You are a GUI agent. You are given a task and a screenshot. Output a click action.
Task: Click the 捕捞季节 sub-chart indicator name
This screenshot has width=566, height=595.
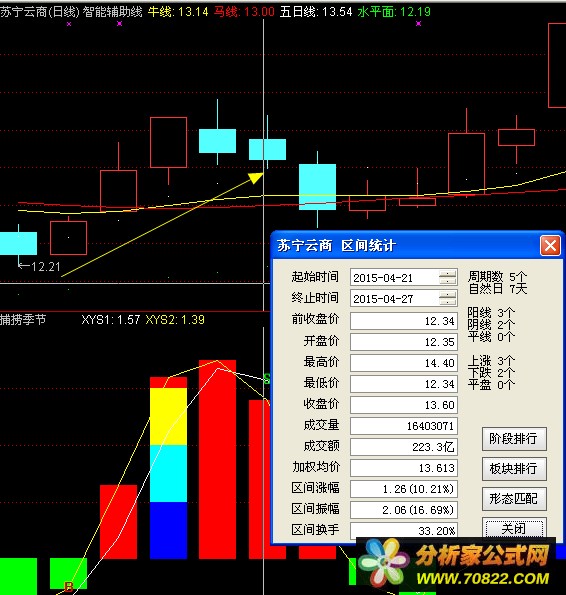(x=23, y=320)
